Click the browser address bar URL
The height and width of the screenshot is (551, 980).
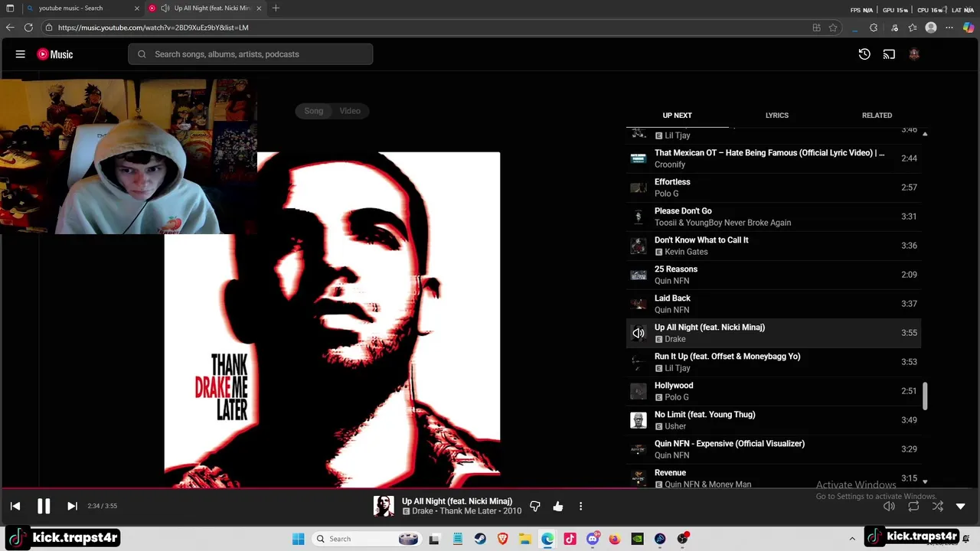[x=153, y=28]
